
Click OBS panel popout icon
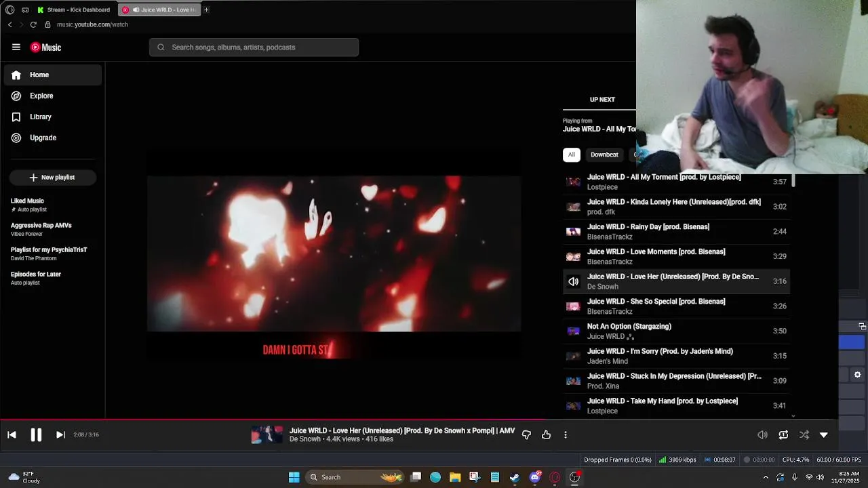coord(862,326)
